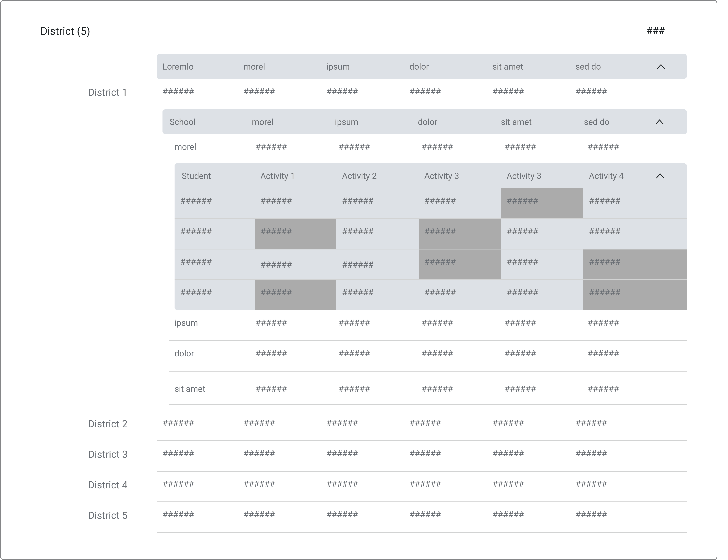Click the District 1 label
The image size is (728, 560).
pyautogui.click(x=107, y=92)
